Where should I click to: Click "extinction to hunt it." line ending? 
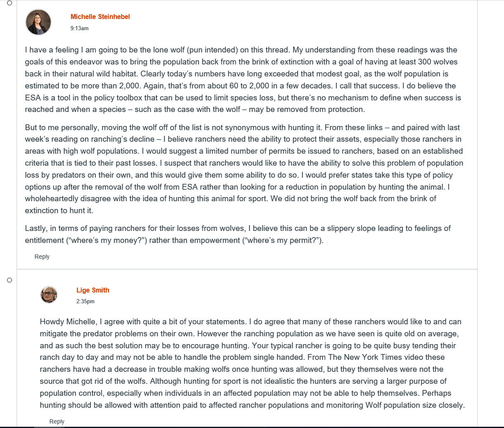tap(59, 211)
